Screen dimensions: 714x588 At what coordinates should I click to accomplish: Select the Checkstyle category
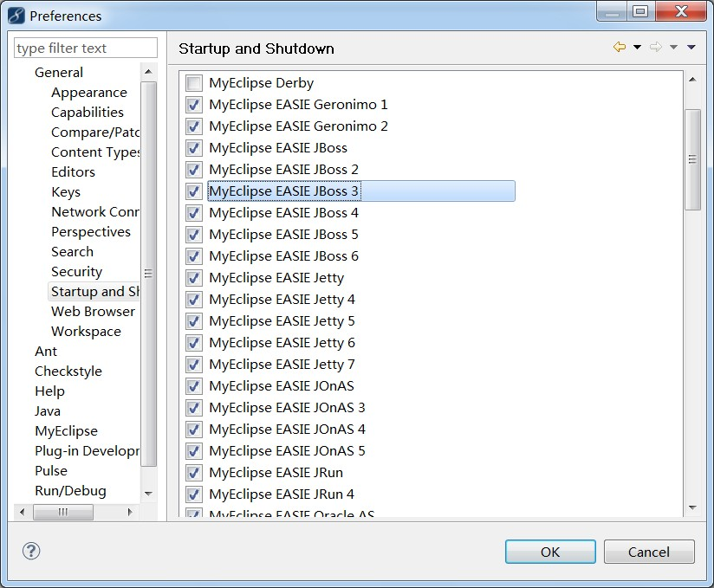(68, 371)
